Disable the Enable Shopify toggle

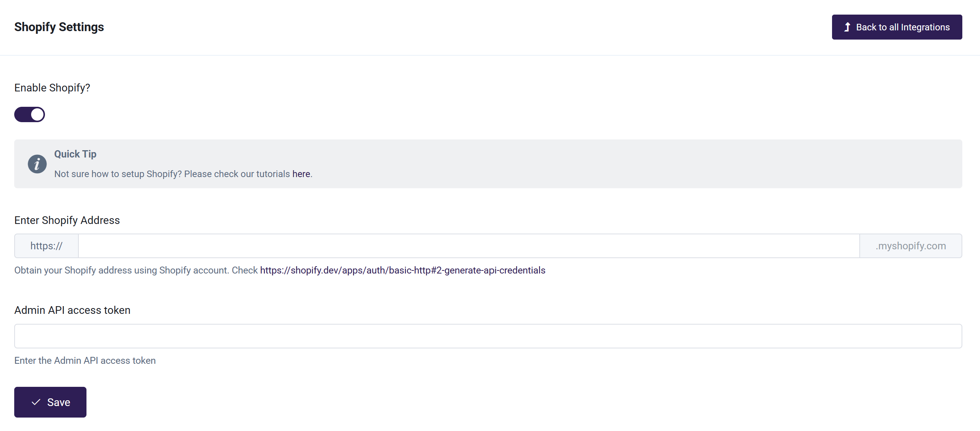pyautogui.click(x=30, y=114)
